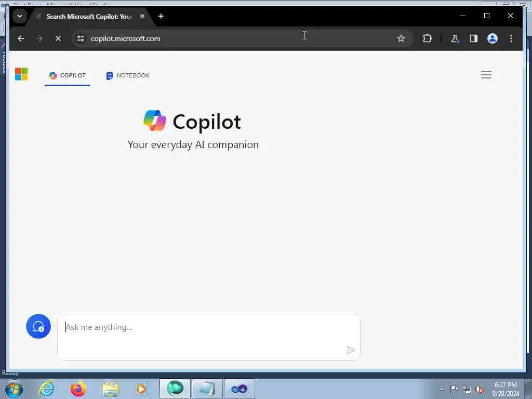Open Windows Explorer folder in taskbar
The width and height of the screenshot is (532, 399).
[x=110, y=389]
